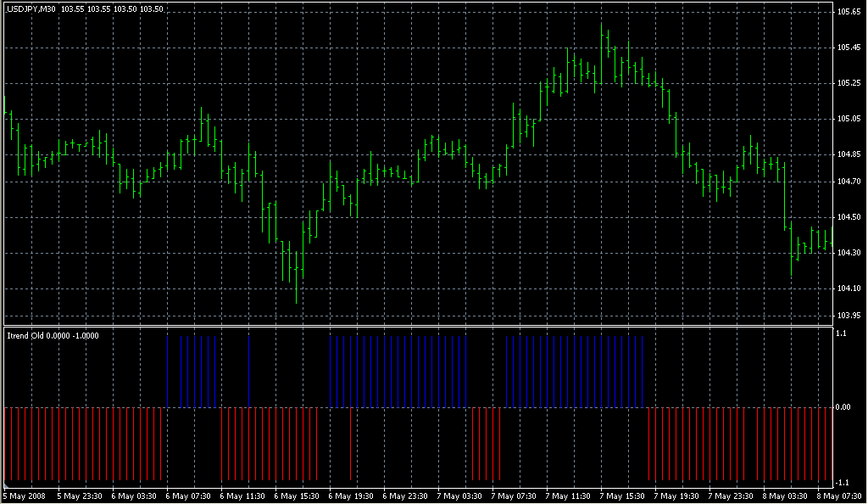
Task: Click the 6 May 03:30 time label
Action: coord(134,496)
